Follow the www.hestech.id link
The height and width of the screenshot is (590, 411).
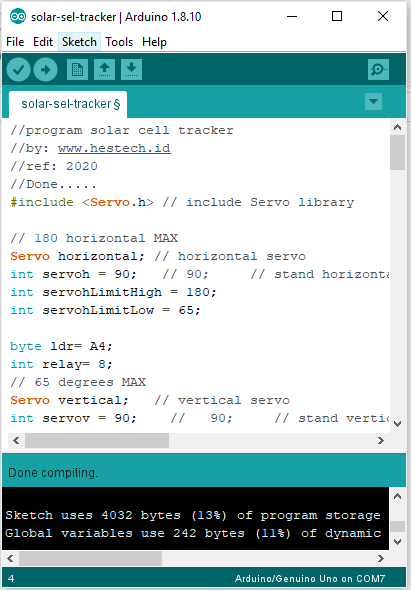click(114, 148)
